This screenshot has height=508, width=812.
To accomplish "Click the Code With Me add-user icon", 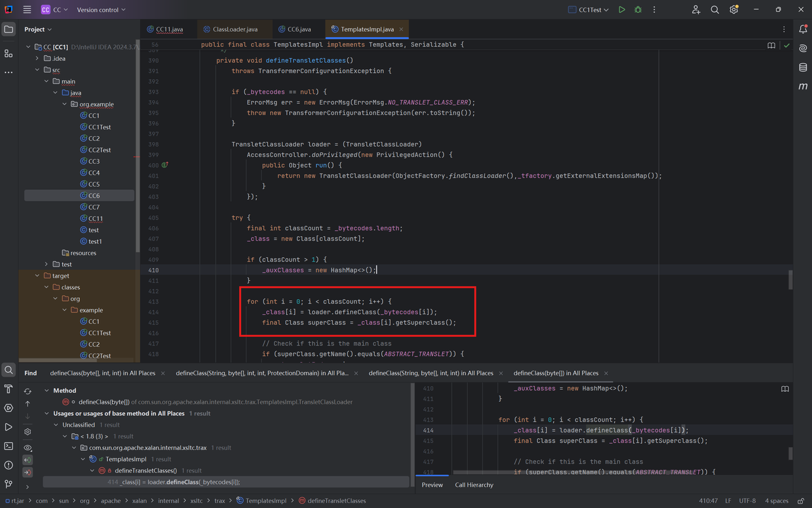I will (x=696, y=10).
